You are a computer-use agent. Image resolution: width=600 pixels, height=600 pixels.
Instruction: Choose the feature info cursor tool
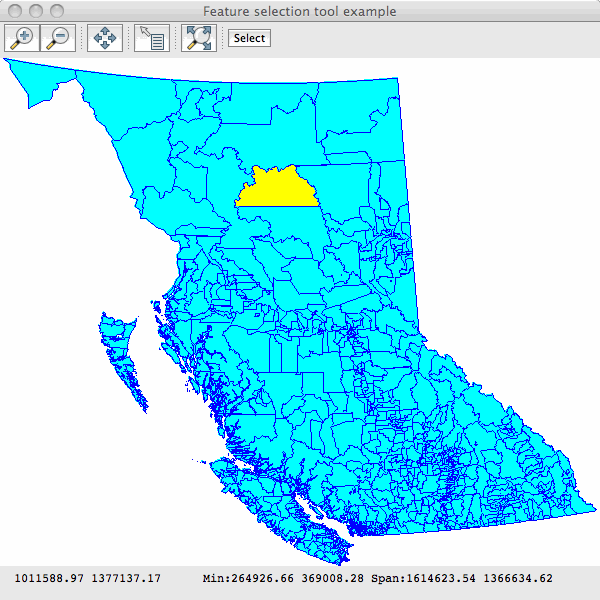point(152,38)
